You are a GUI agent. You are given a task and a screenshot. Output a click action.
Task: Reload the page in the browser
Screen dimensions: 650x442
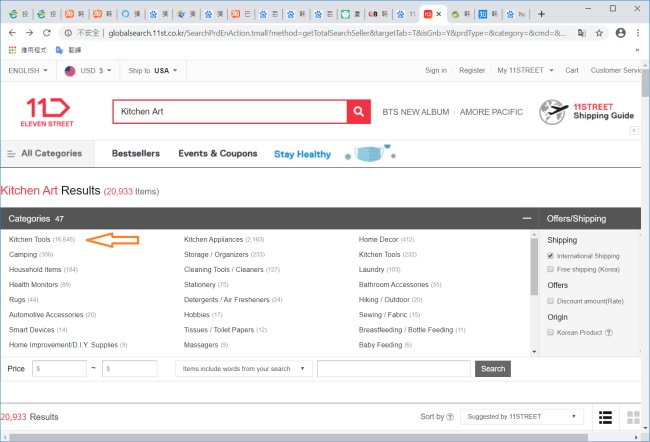(48, 32)
